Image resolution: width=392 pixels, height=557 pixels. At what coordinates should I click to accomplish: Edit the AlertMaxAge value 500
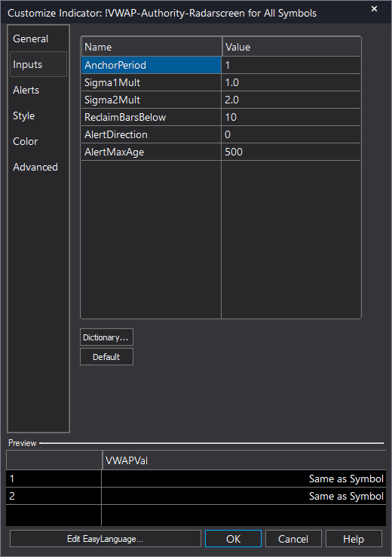[291, 152]
